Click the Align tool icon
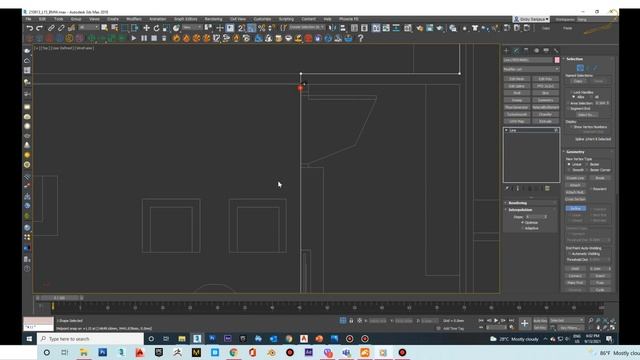 343,28
